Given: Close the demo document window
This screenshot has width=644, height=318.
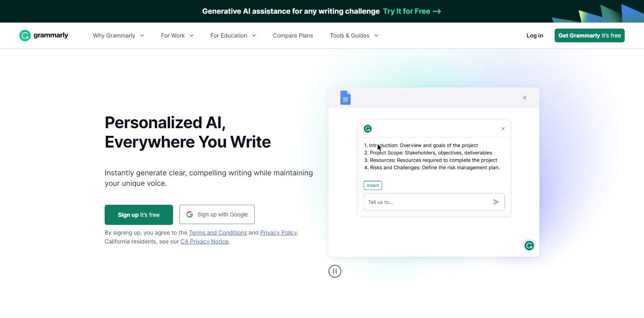Looking at the screenshot, I should click(524, 98).
